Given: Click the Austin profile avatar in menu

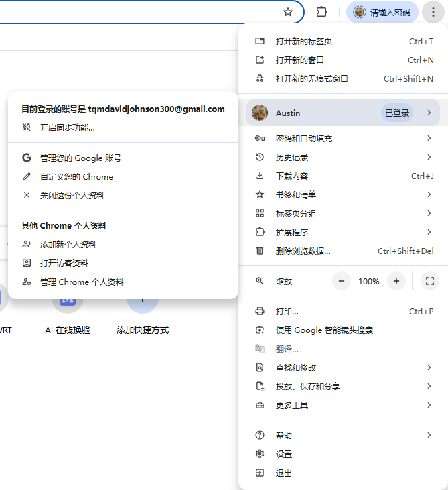Looking at the screenshot, I should coord(260,113).
